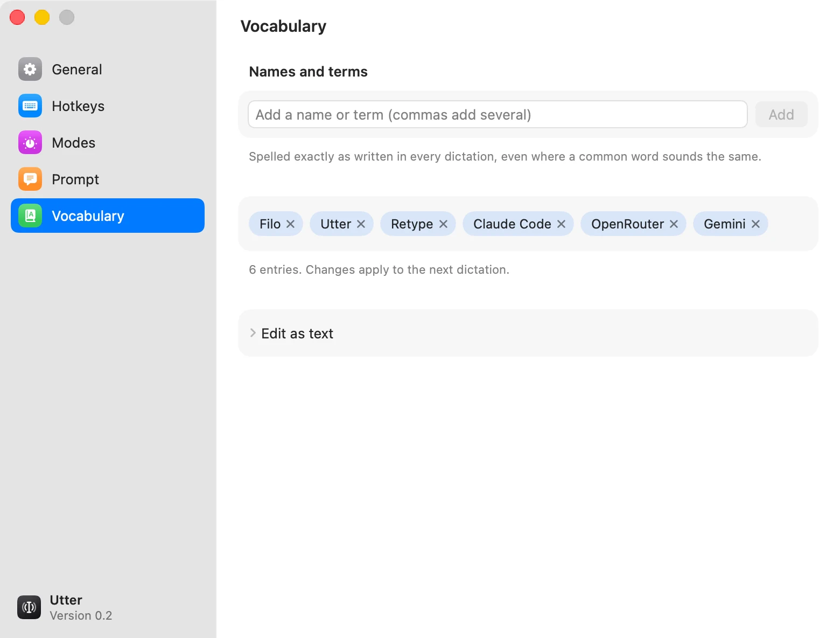Screen dimensions: 840x638
Task: Click the 6 entries status text
Action: (x=379, y=269)
